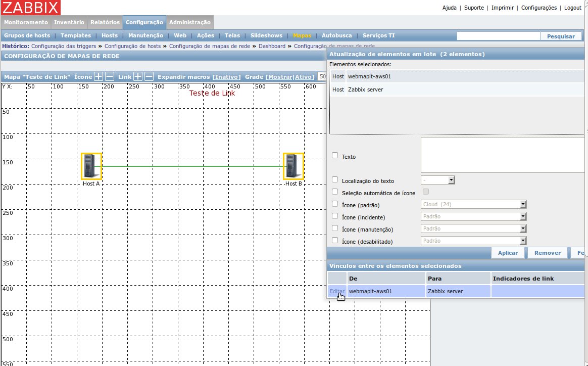588x366 pixels.
Task: Open the top Configurações link
Action: coord(539,8)
